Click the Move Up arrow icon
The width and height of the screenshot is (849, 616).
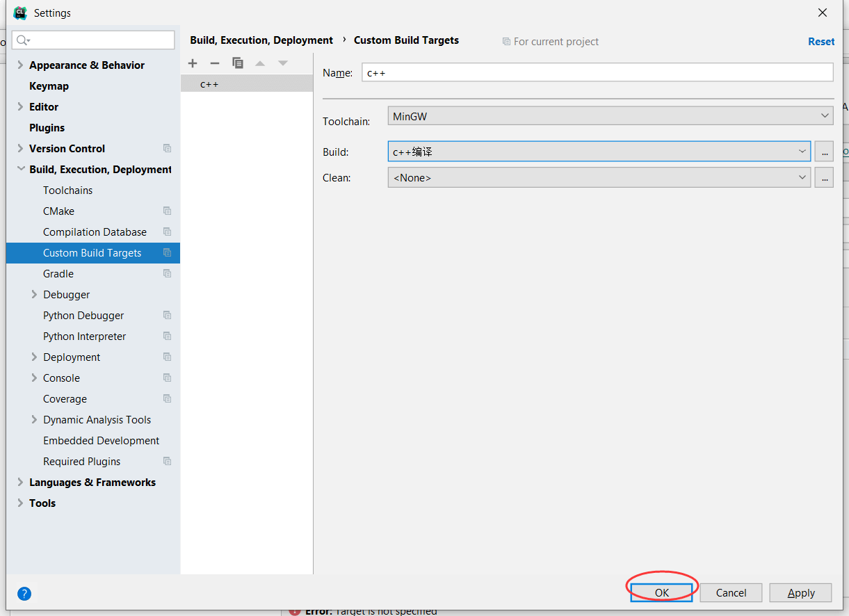point(260,63)
